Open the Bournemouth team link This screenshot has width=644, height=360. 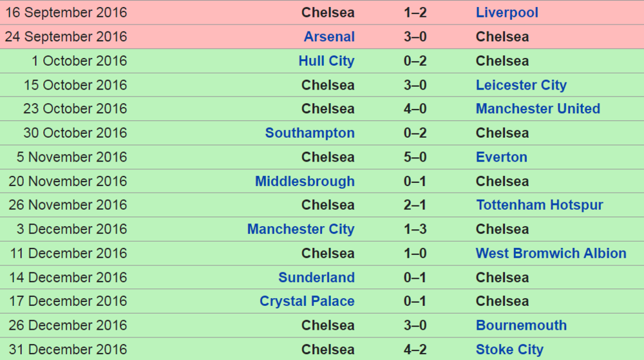click(x=521, y=325)
